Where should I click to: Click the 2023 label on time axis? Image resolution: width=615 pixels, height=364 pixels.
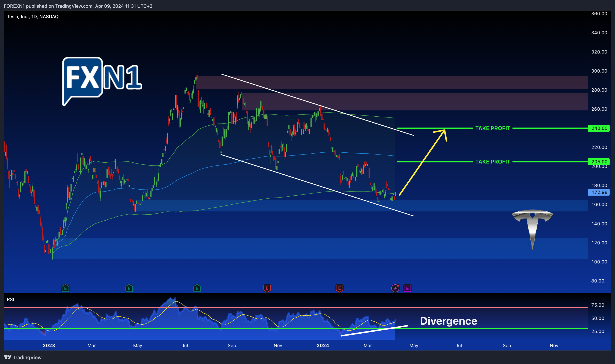point(49,345)
